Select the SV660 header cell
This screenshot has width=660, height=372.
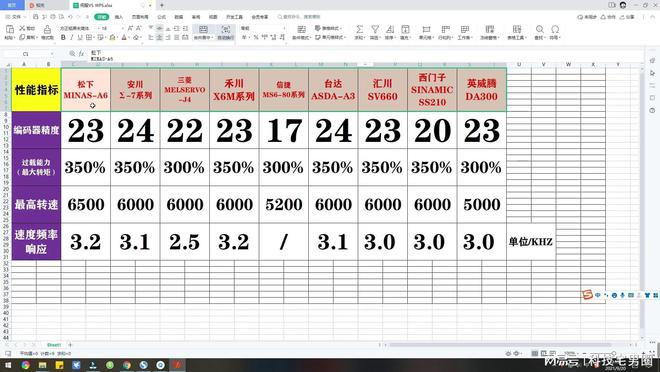[383, 90]
